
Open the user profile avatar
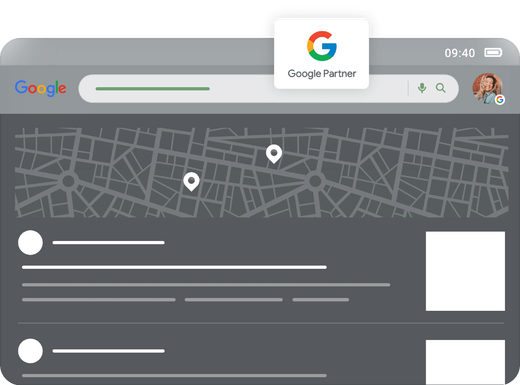tap(487, 88)
